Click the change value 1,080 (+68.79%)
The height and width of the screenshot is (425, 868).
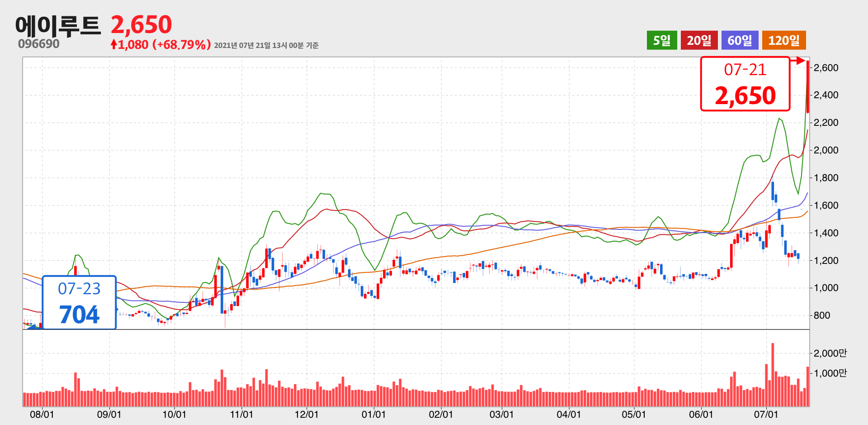(x=165, y=44)
